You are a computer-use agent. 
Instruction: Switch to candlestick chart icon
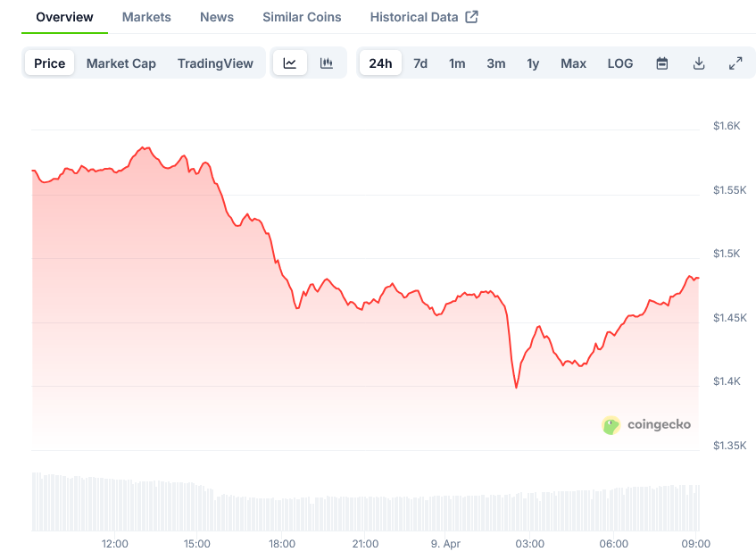327,63
